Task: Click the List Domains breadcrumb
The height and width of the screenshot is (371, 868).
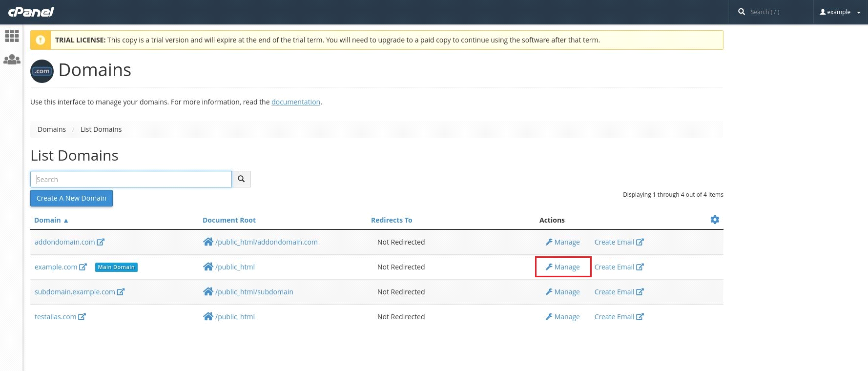Action: click(x=101, y=129)
